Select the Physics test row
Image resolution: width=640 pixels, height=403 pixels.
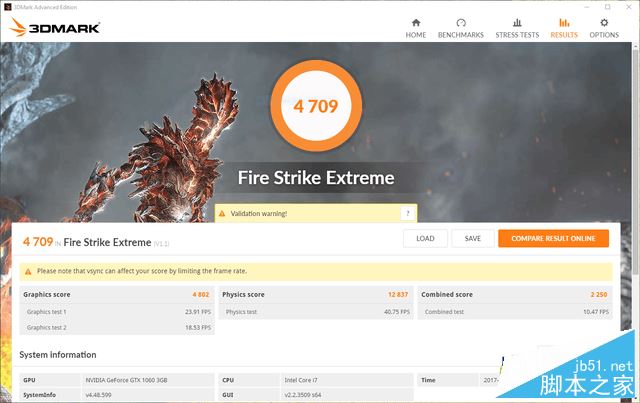tap(316, 312)
